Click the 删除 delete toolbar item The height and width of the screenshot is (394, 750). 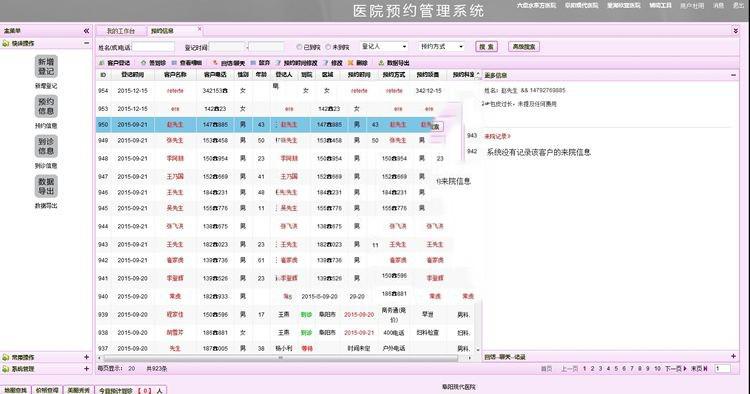pyautogui.click(x=358, y=63)
